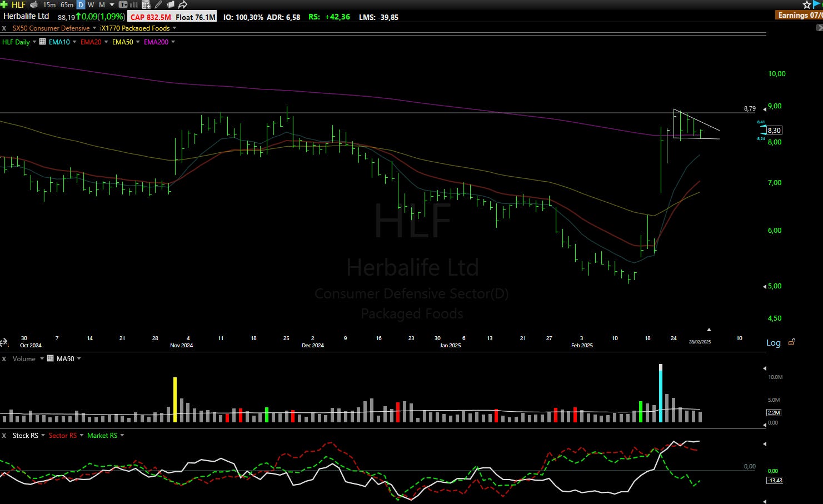Expand iX1770 Packaged Foods dropdown

coord(174,28)
